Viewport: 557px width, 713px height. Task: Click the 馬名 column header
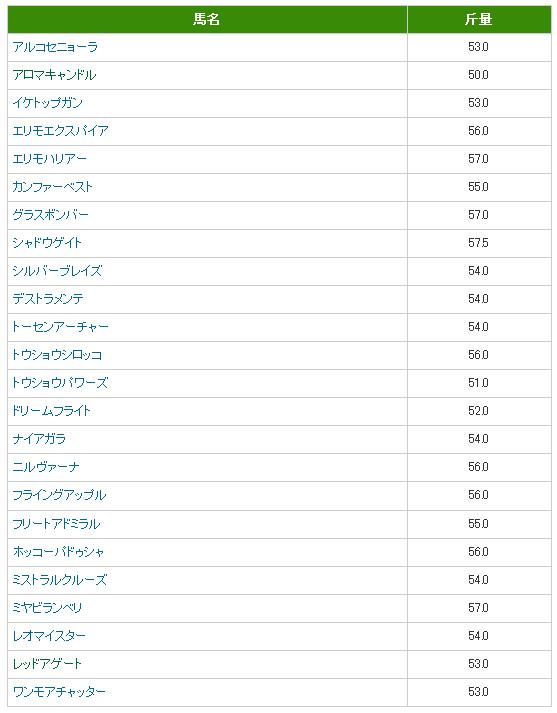pyautogui.click(x=207, y=20)
